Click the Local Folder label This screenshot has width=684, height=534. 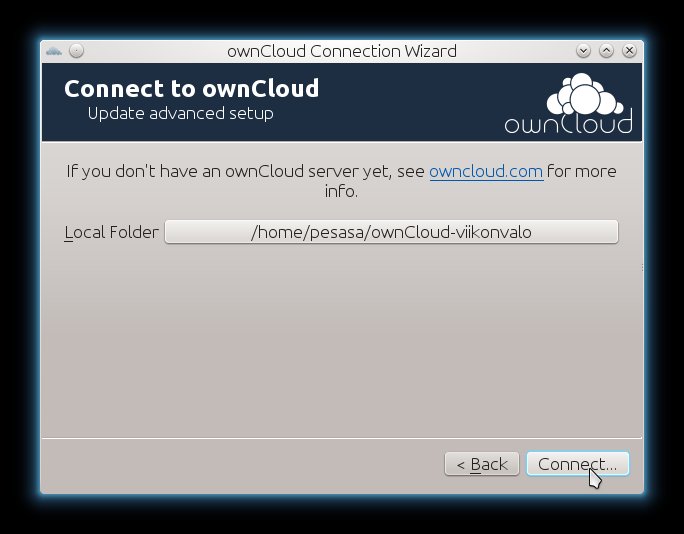point(111,232)
